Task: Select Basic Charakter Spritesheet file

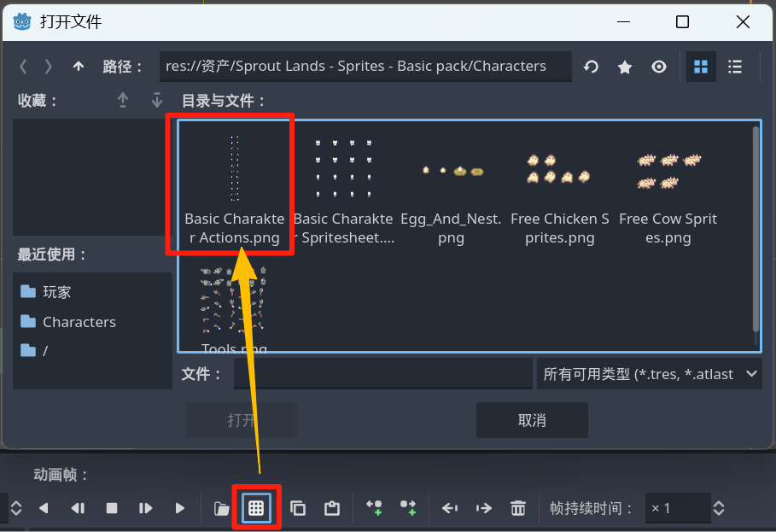Action: 343,189
